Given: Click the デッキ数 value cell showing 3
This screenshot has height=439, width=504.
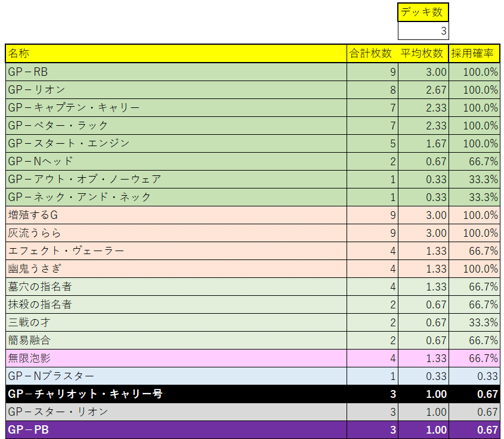Looking at the screenshot, I should pyautogui.click(x=423, y=31).
